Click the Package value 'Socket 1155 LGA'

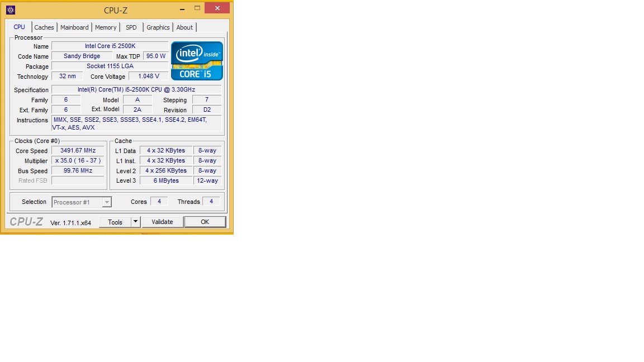click(x=110, y=66)
